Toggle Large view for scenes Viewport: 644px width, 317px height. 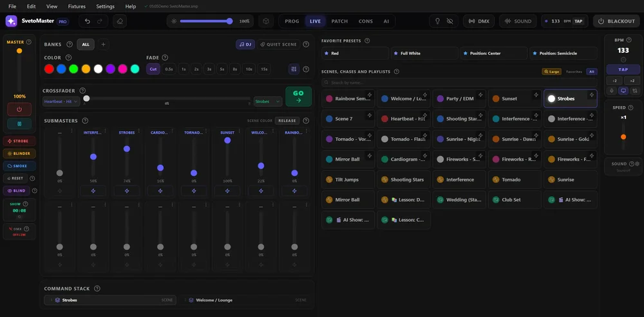click(x=552, y=72)
